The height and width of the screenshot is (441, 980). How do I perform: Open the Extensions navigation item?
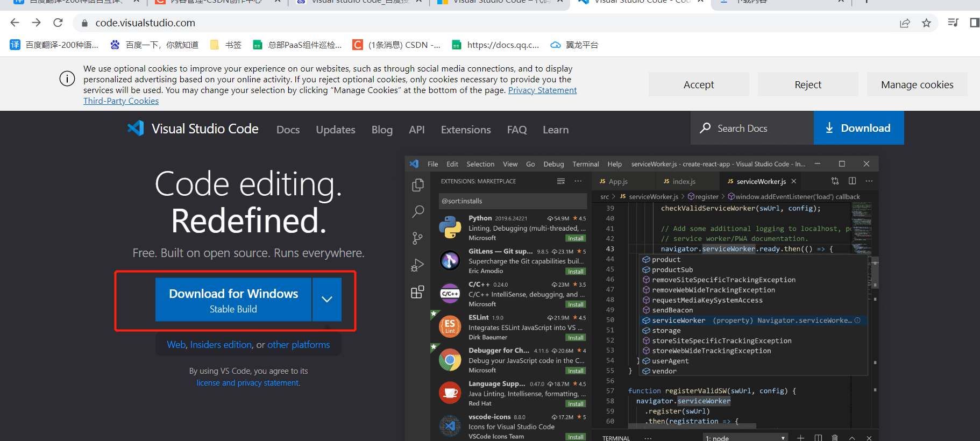466,130
